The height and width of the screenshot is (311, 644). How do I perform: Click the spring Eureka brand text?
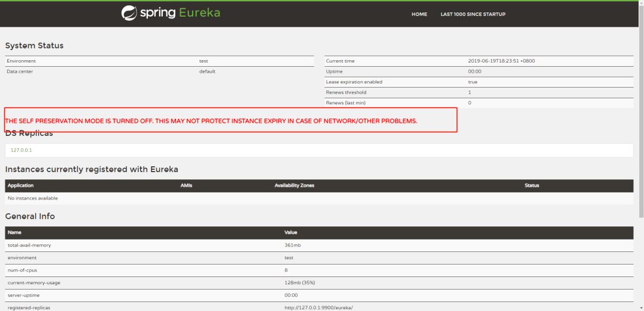pyautogui.click(x=180, y=13)
